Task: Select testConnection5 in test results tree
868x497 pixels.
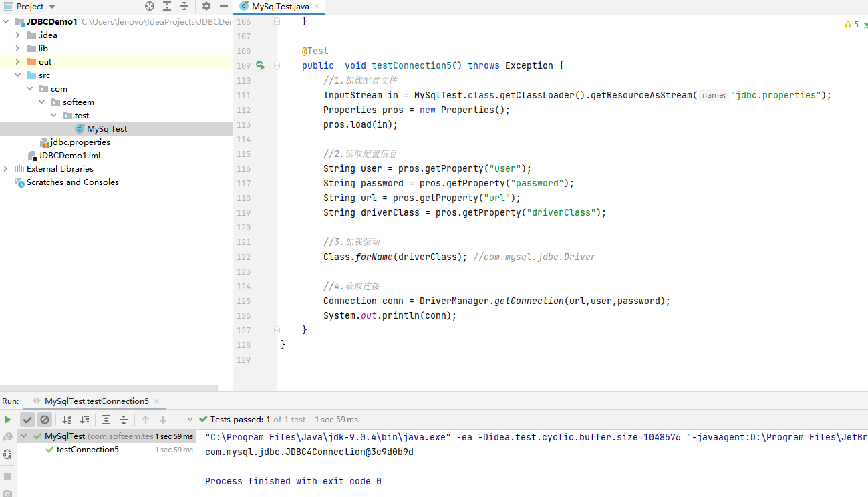Action: [x=88, y=450]
